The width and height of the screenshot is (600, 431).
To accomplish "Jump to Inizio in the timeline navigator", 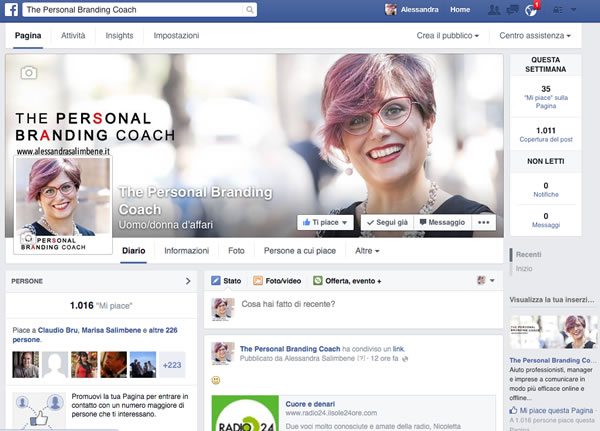I will pos(524,269).
